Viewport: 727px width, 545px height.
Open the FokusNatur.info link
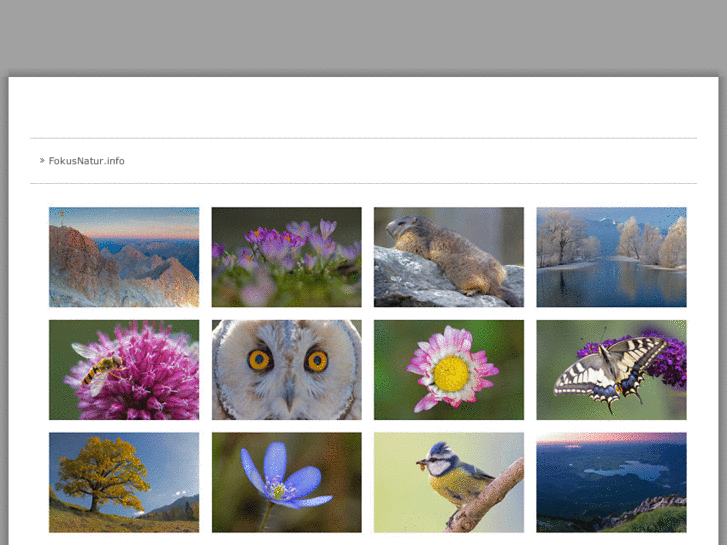point(86,161)
